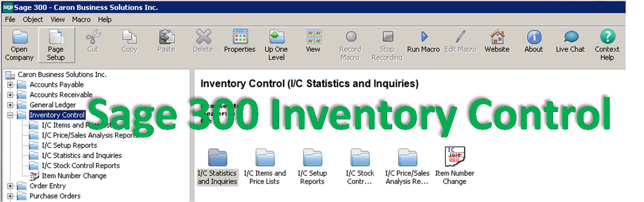Viewport: 644px width, 202px height.
Task: Expand the Accounts Receivable tree node
Action: click(10, 95)
